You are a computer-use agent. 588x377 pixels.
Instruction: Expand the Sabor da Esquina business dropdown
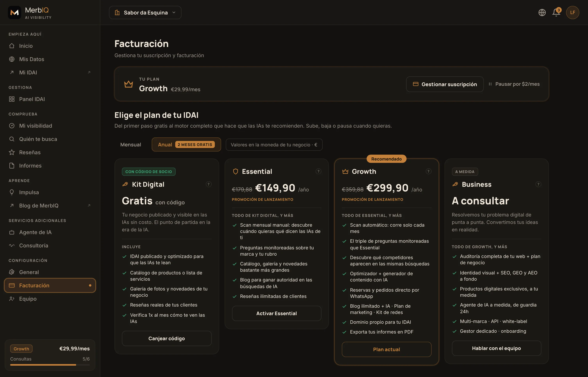145,13
